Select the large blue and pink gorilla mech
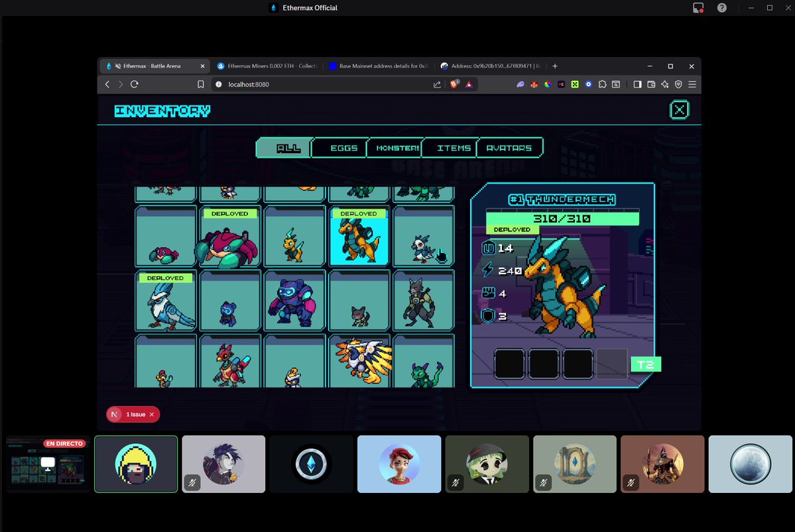795x532 pixels. [x=294, y=301]
